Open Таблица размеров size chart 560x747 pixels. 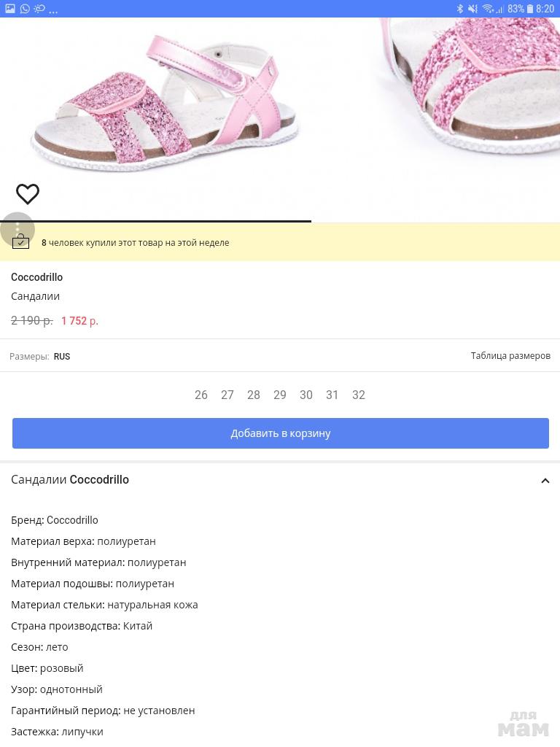point(510,356)
